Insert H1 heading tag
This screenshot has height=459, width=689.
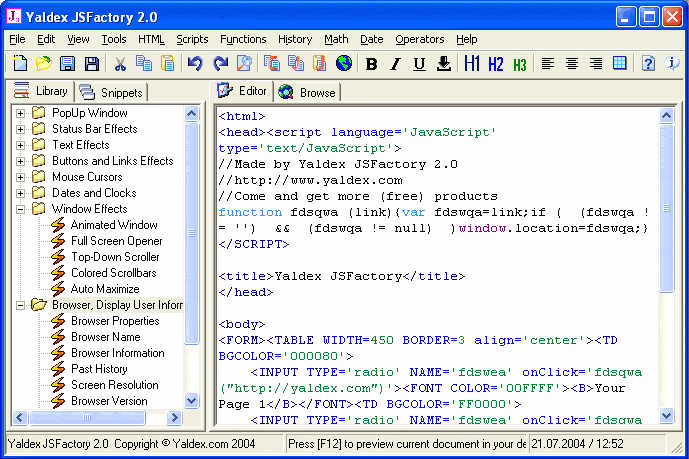tap(471, 64)
